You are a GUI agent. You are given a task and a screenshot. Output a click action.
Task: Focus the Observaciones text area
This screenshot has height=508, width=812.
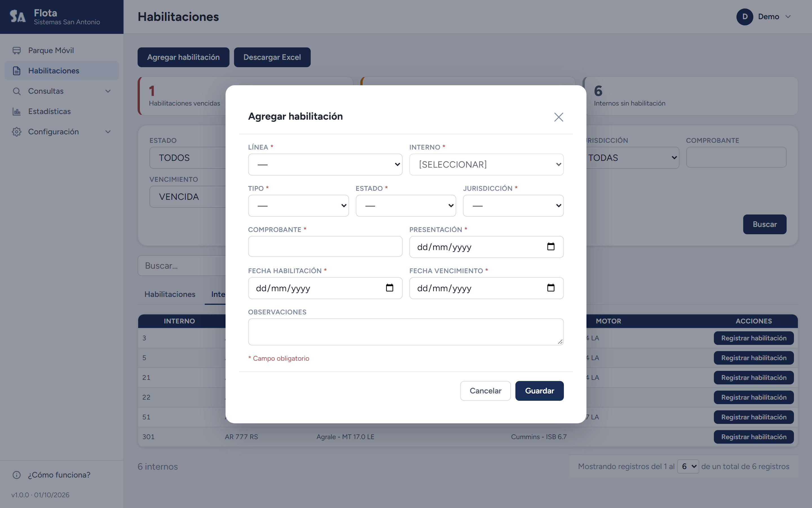coord(406,332)
